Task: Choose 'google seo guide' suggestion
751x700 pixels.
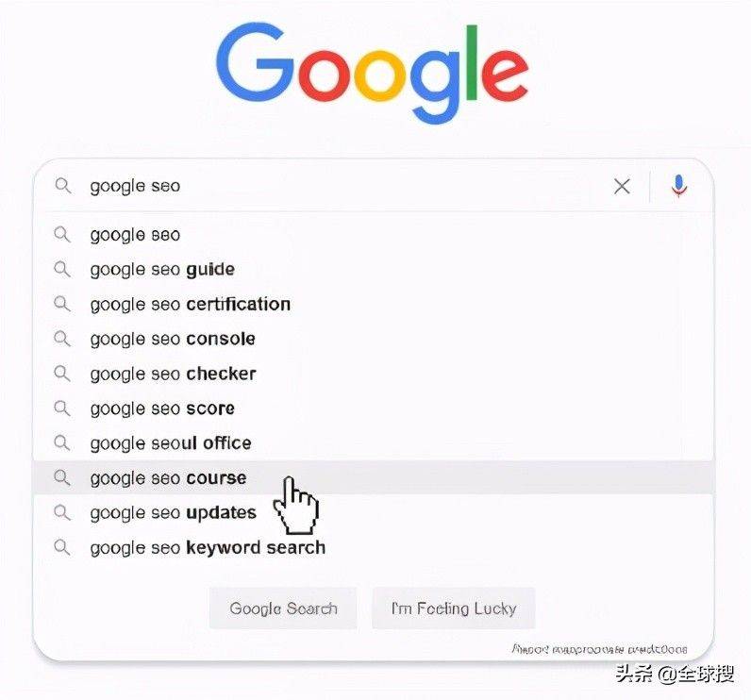Action: click(x=162, y=270)
